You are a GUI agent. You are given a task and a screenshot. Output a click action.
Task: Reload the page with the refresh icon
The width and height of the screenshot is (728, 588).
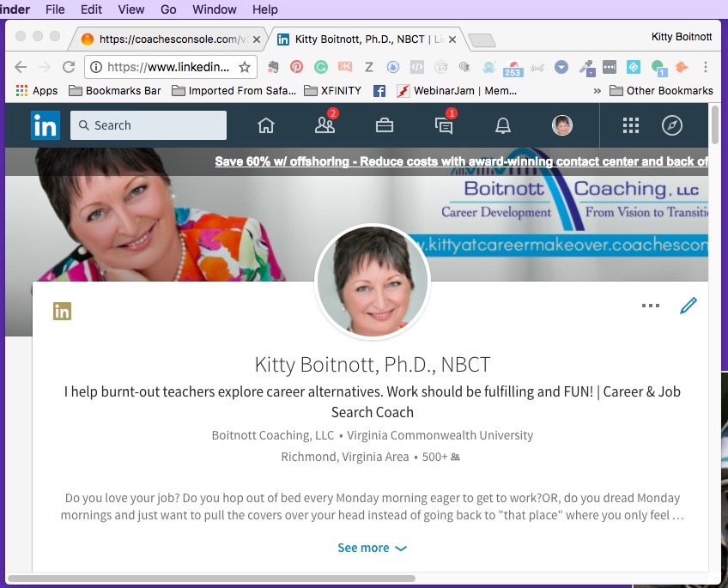(69, 67)
